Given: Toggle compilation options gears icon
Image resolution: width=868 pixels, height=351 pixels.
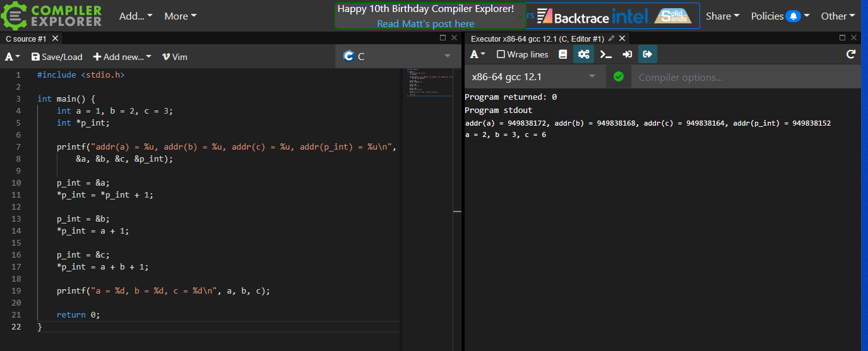Looking at the screenshot, I should (584, 54).
